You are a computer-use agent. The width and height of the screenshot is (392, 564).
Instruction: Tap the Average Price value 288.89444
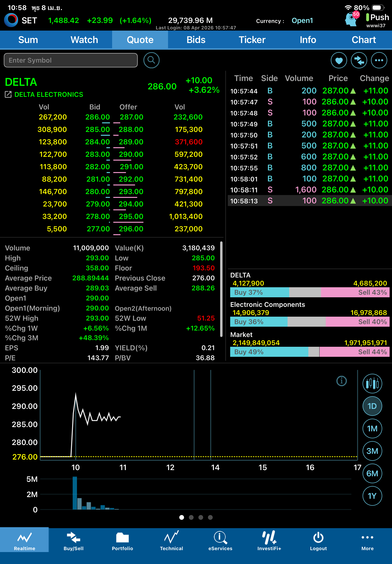[90, 278]
